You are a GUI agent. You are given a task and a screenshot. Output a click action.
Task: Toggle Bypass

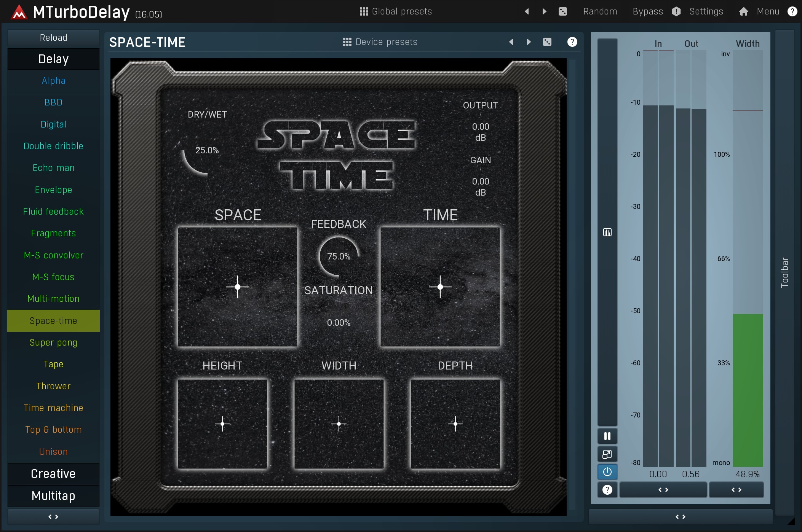(x=647, y=11)
